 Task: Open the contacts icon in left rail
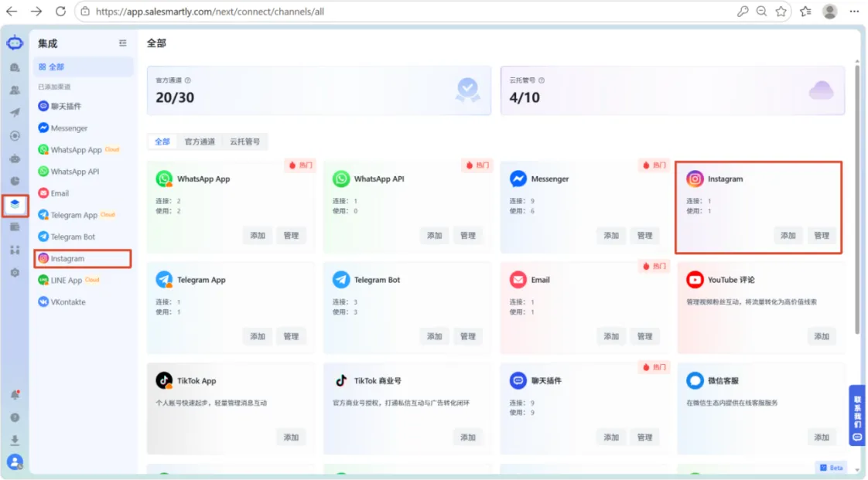[x=15, y=90]
